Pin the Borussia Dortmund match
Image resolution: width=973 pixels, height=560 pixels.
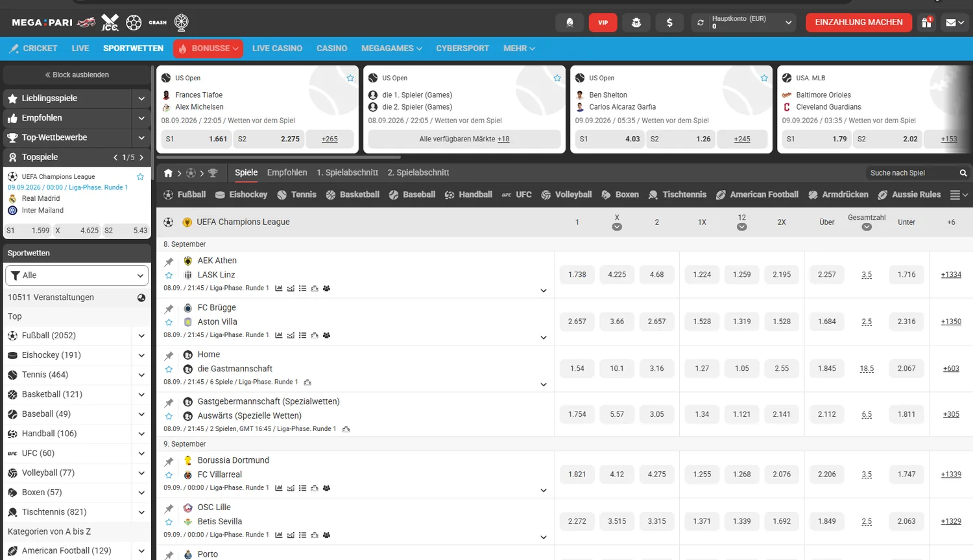pos(169,461)
